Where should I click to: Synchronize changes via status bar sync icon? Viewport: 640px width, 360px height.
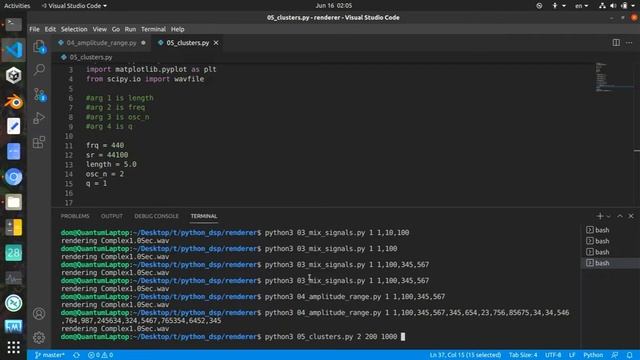coord(76,355)
